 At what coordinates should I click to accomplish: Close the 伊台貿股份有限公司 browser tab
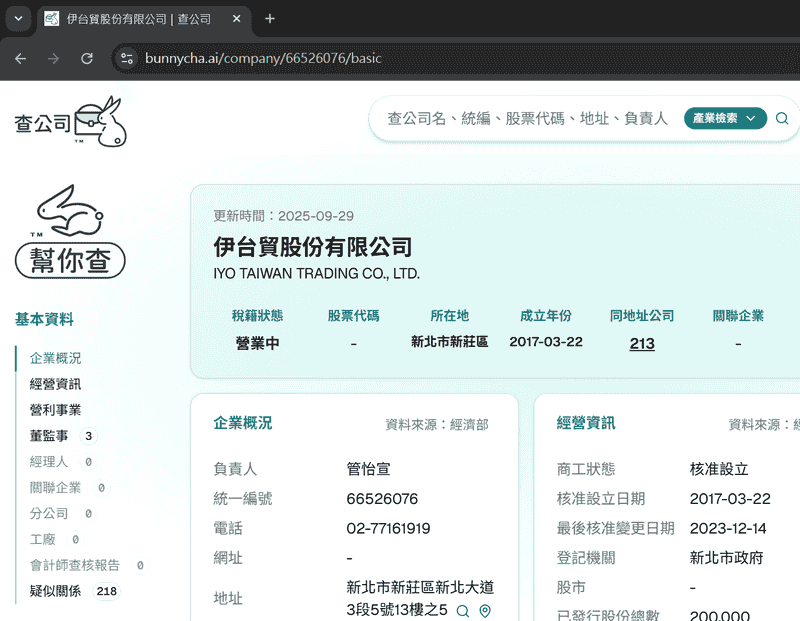pyautogui.click(x=236, y=19)
